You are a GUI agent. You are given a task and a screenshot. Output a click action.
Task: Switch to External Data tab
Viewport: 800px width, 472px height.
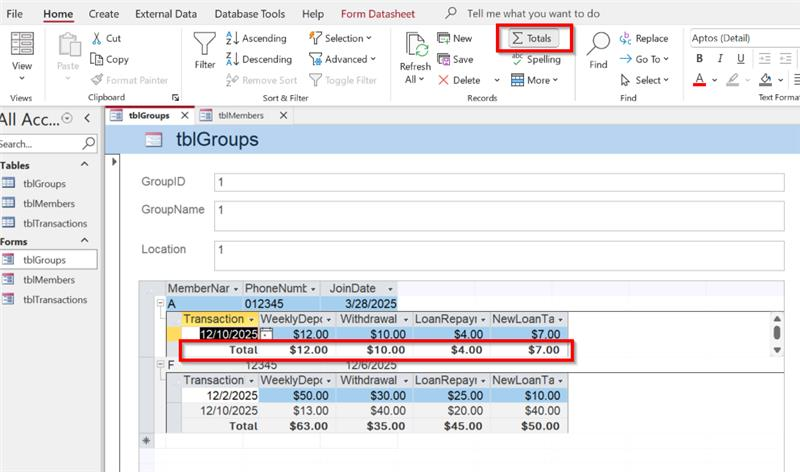[166, 14]
